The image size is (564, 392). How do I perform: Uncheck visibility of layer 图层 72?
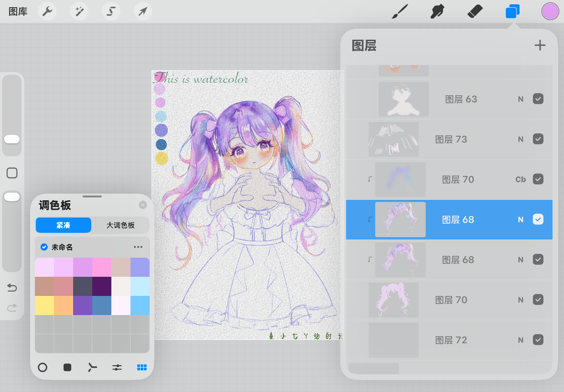pos(538,339)
